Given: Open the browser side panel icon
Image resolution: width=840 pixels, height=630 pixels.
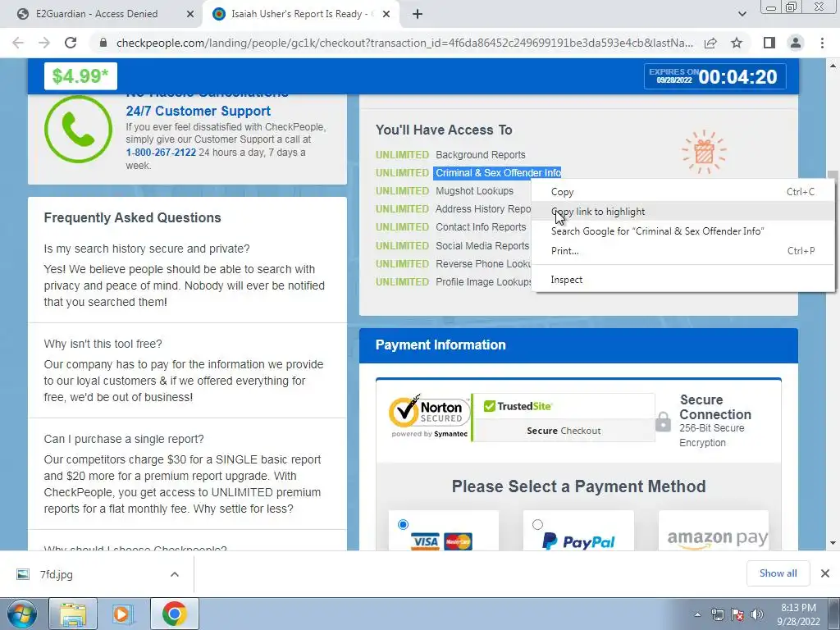Looking at the screenshot, I should point(769,43).
